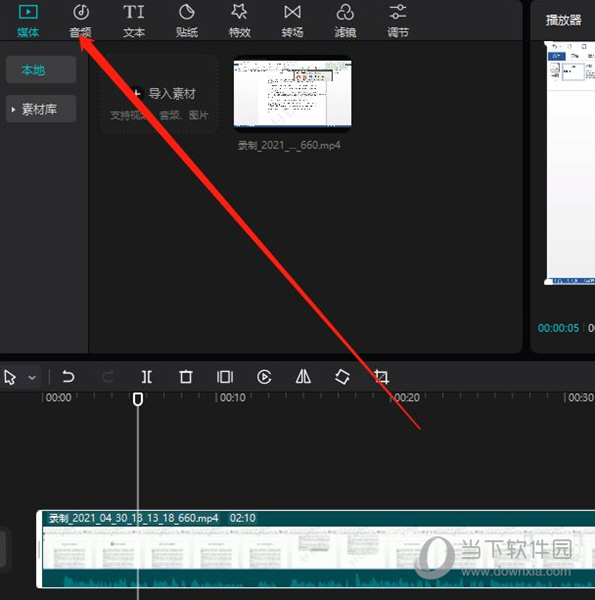
Task: Select the imported mp4 video thumbnail
Action: click(x=292, y=94)
